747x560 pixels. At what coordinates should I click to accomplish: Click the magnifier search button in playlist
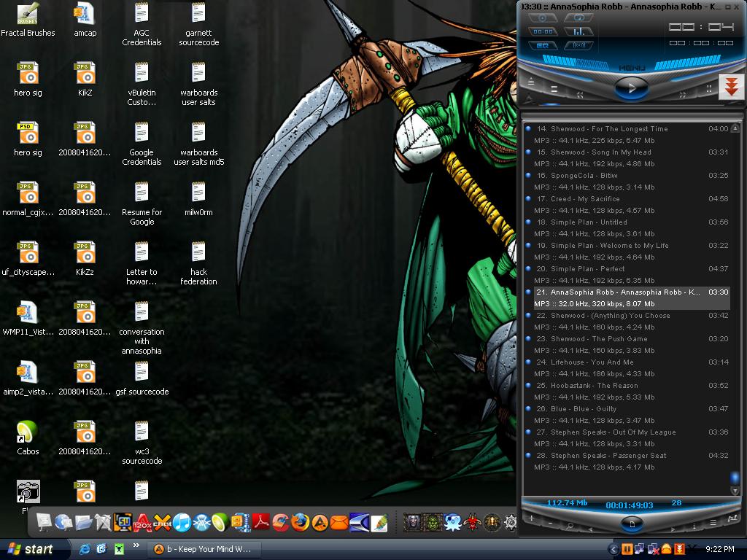point(570,526)
